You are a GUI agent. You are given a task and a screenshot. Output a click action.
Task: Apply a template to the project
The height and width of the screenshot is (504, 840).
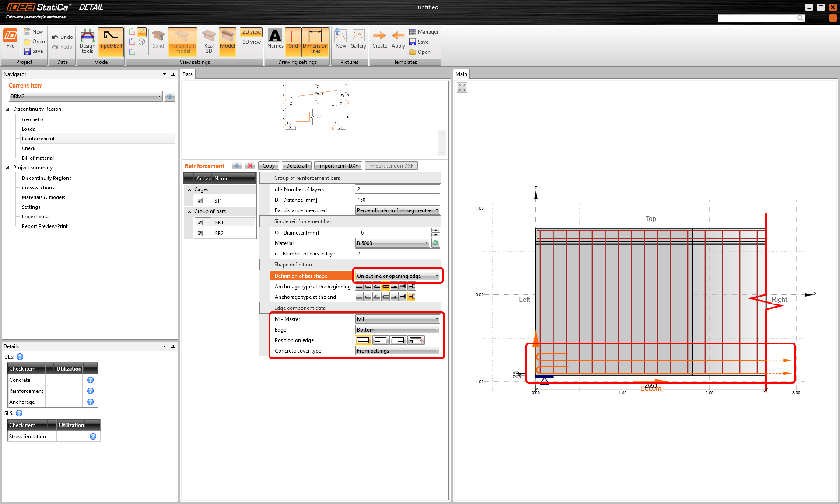click(x=398, y=42)
